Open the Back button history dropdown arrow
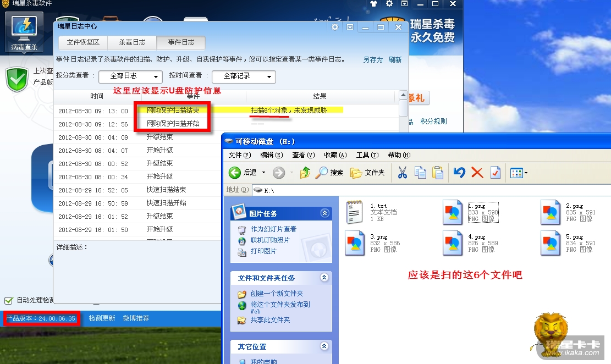The height and width of the screenshot is (364, 611). tap(263, 172)
